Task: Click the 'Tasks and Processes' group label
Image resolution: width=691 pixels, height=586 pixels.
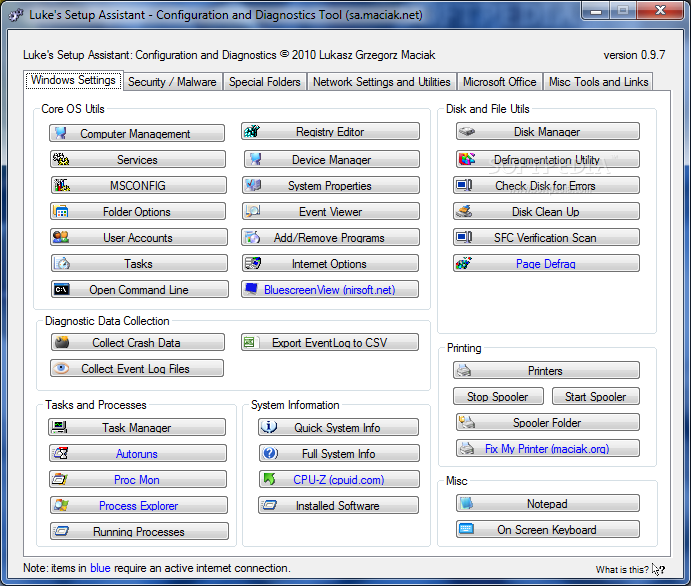Action: click(96, 405)
